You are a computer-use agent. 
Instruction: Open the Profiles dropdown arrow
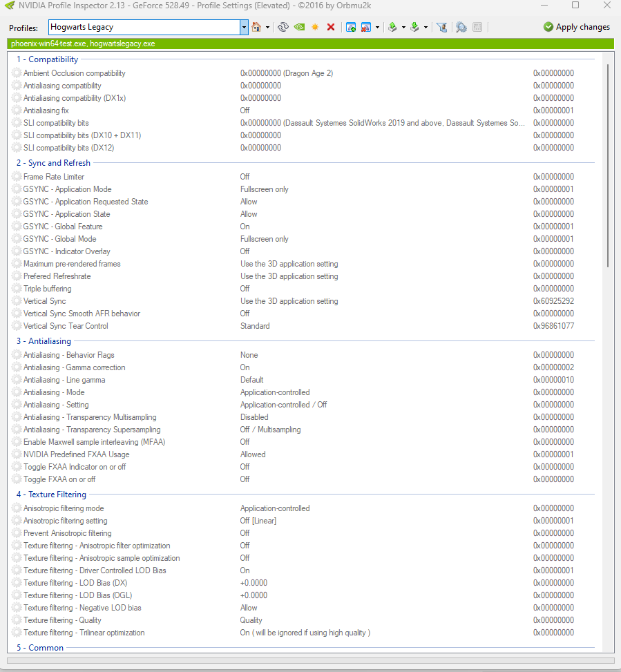tap(245, 27)
